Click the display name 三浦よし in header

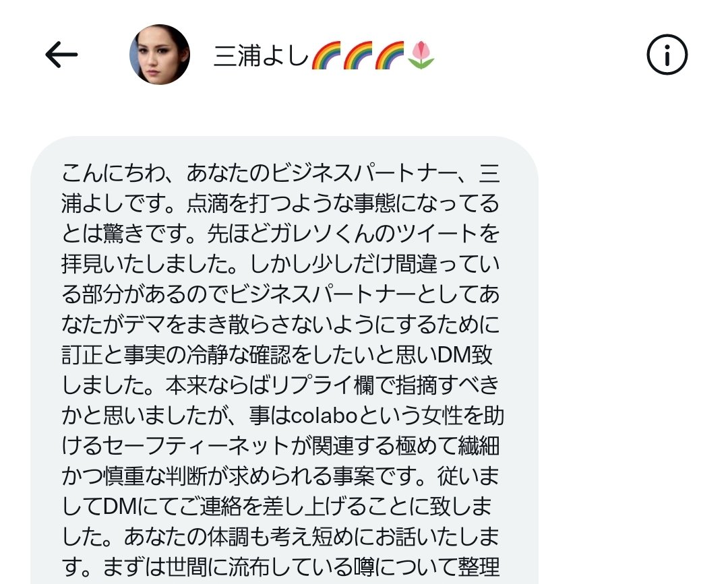pyautogui.click(x=261, y=56)
